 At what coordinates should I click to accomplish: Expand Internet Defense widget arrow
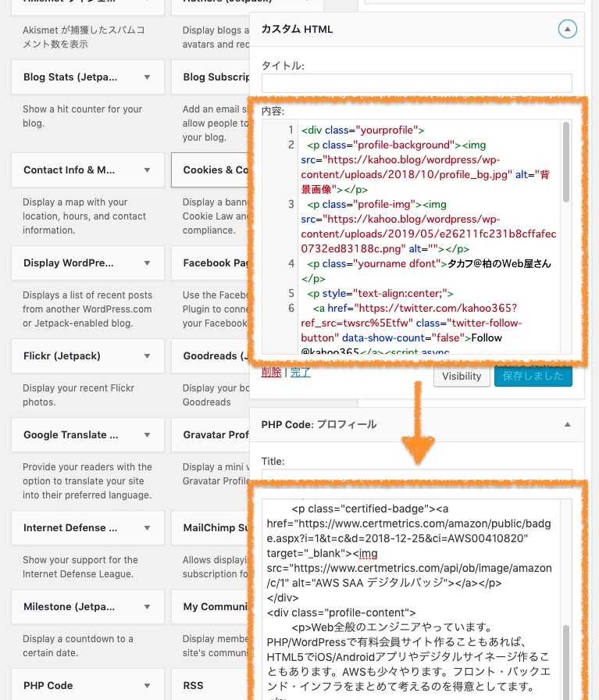(148, 528)
